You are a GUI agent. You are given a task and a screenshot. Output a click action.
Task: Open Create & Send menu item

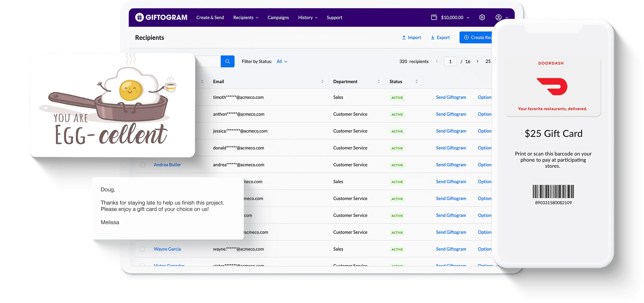click(210, 17)
